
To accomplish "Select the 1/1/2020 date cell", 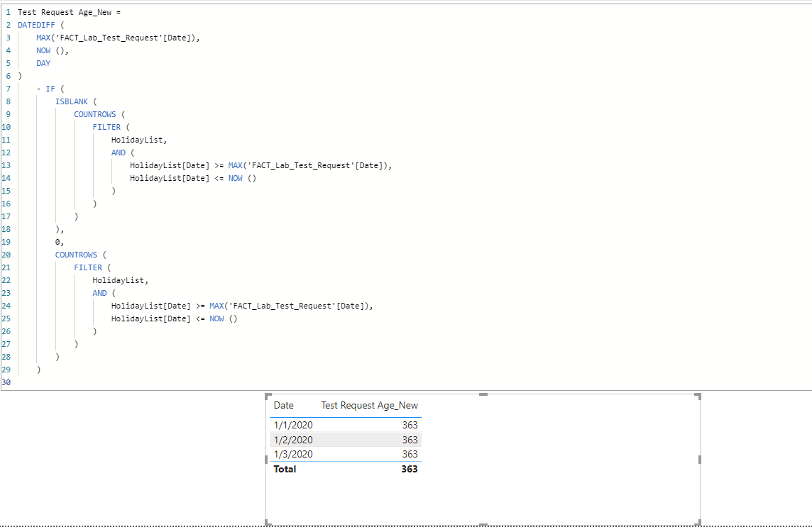I will point(293,425).
